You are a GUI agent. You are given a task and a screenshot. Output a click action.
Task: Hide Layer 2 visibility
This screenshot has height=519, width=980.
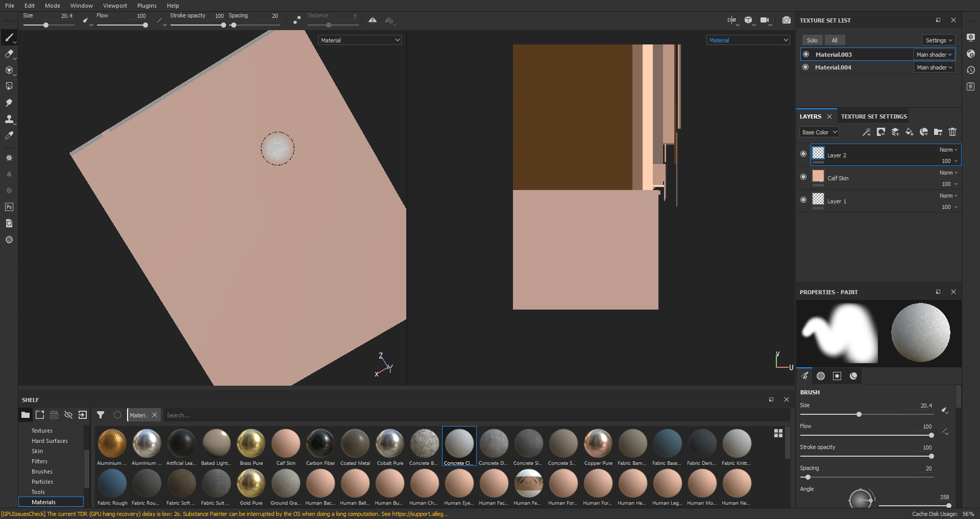point(803,154)
